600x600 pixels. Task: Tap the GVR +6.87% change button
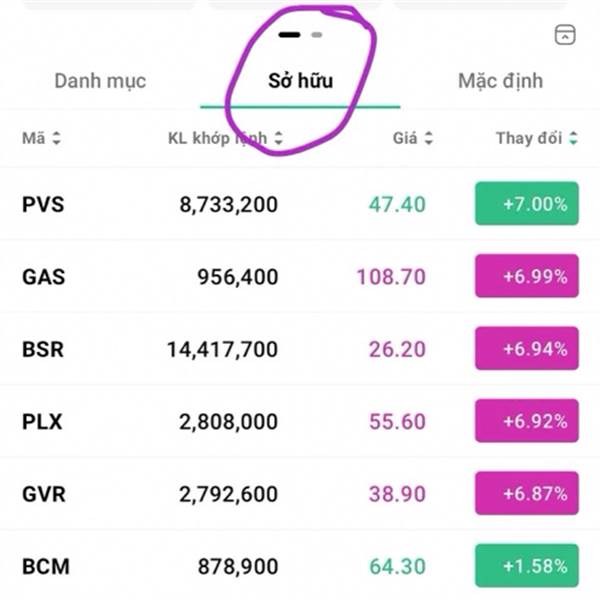click(526, 494)
